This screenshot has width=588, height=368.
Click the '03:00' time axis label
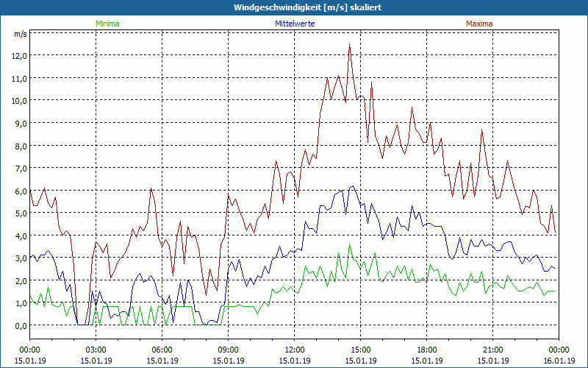tap(96, 350)
